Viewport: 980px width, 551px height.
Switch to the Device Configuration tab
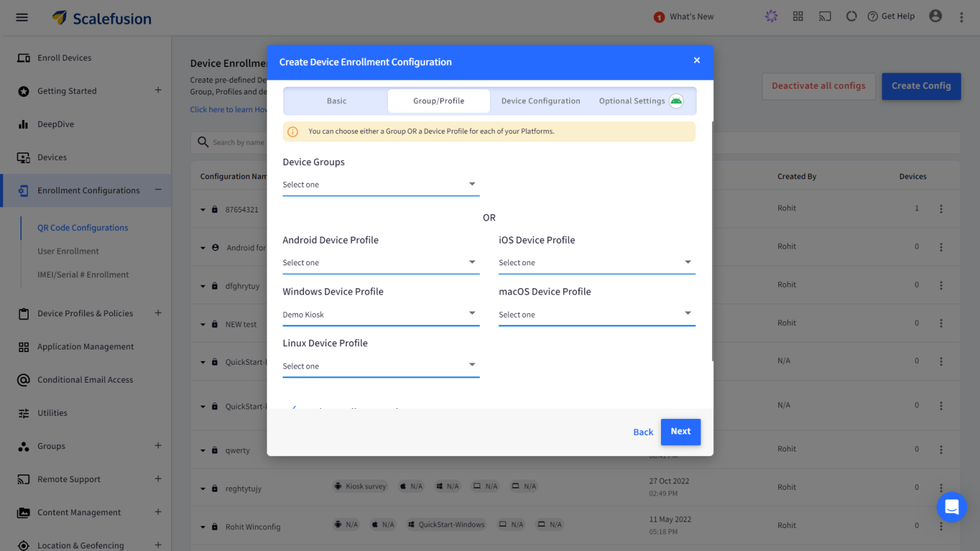[540, 100]
